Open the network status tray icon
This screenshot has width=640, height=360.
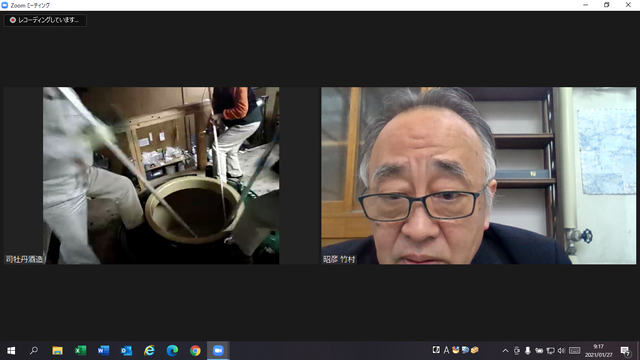pos(550,351)
